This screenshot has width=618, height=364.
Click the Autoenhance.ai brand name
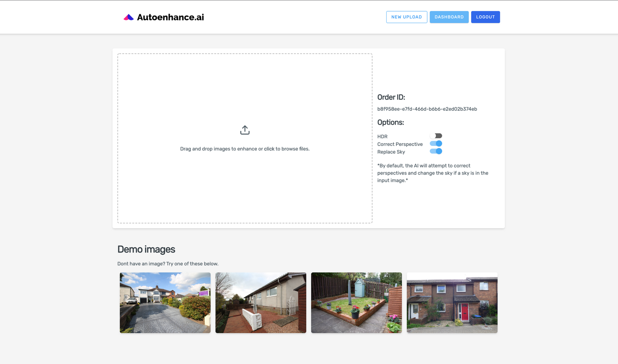coord(170,17)
